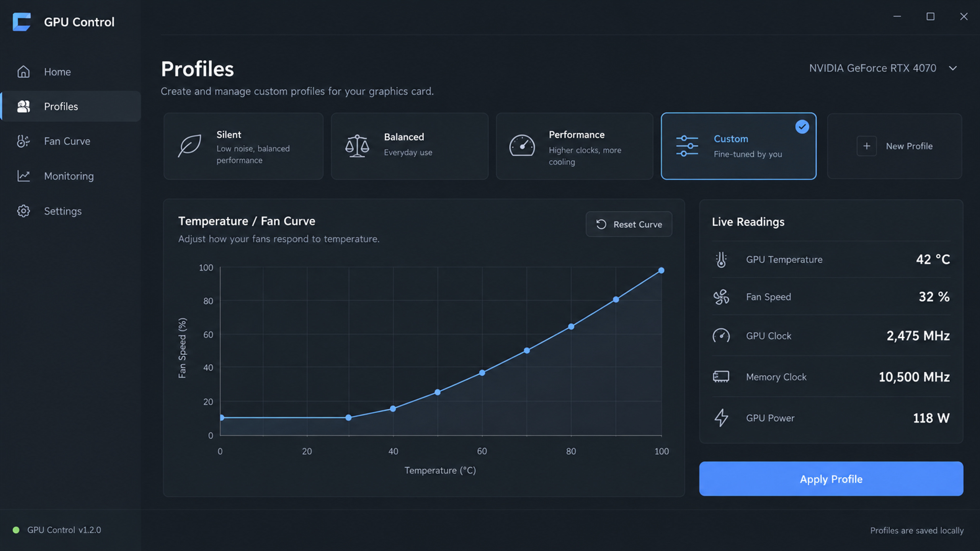
Task: Click the Settings gear icon
Action: pos(23,211)
